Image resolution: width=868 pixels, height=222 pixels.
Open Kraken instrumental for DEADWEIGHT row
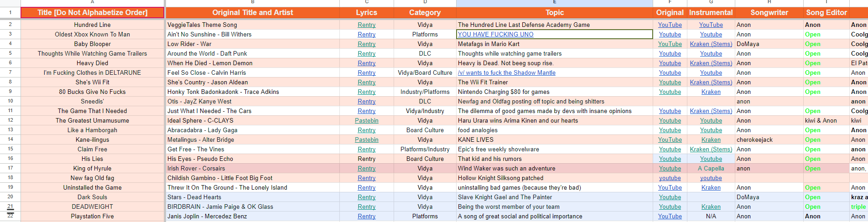click(x=711, y=207)
